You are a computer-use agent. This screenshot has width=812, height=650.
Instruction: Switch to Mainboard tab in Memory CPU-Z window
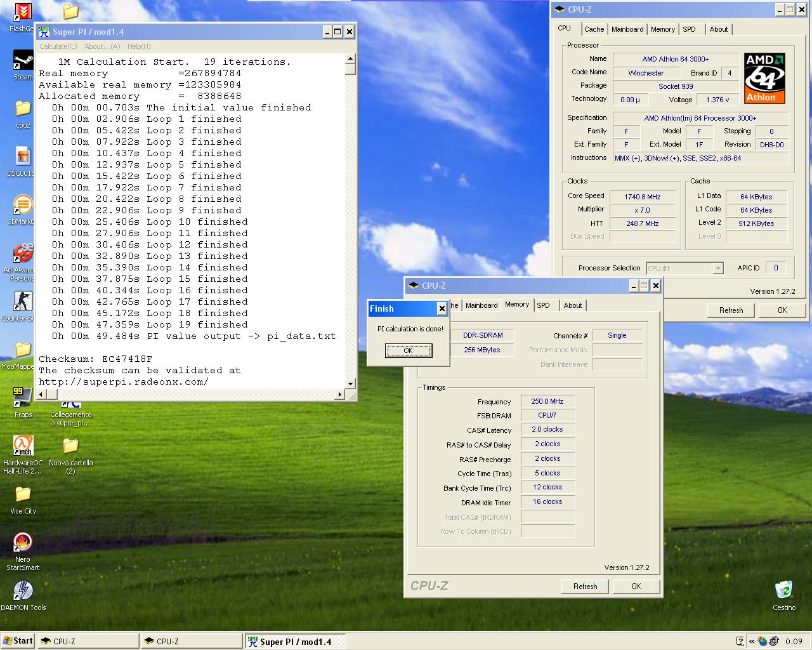[481, 305]
